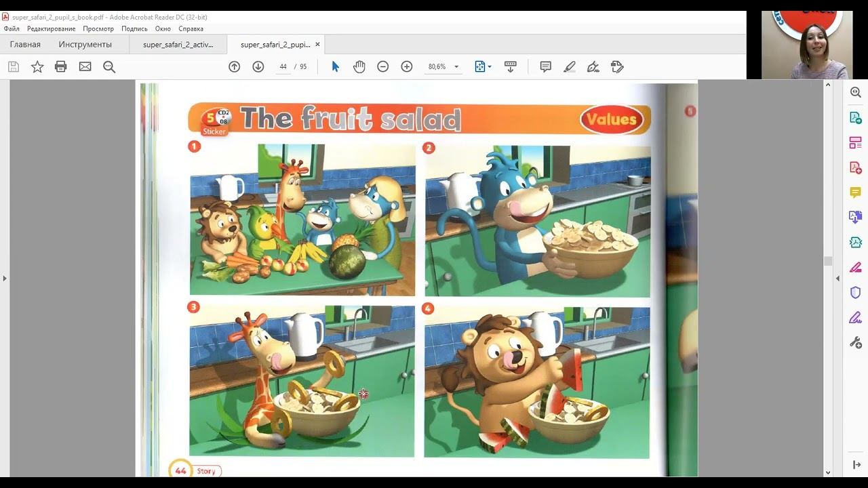Screen dimensions: 868x488
Task: Click the red 'Values' label on page
Action: tap(612, 119)
